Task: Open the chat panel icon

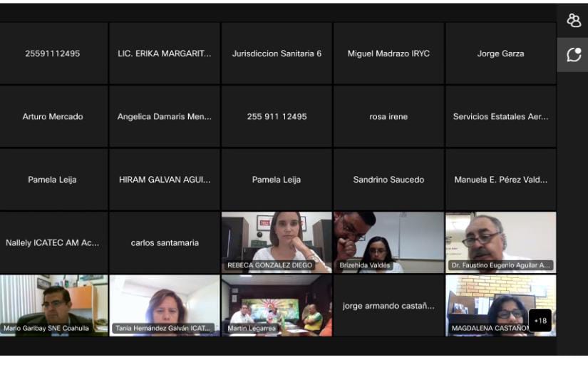Action: click(x=573, y=55)
